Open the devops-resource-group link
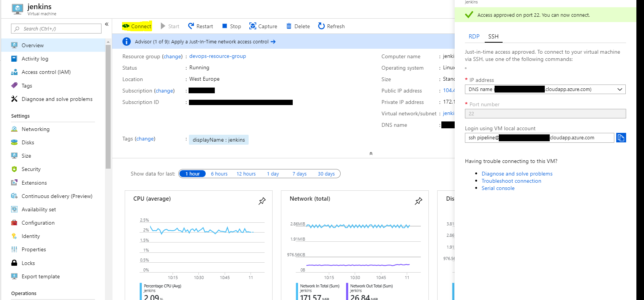The width and height of the screenshot is (644, 300). point(217,56)
